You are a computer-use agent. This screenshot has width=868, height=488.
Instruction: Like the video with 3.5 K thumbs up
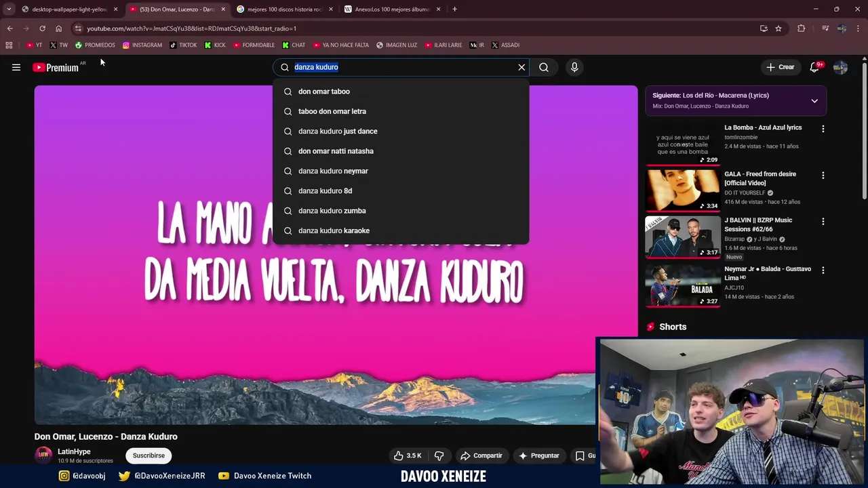[x=408, y=455]
